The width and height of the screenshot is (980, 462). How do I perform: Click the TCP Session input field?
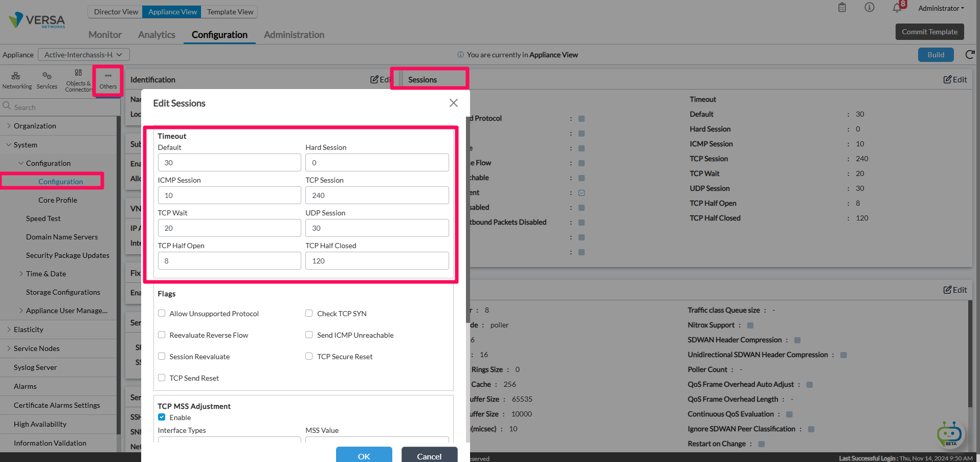coord(377,195)
